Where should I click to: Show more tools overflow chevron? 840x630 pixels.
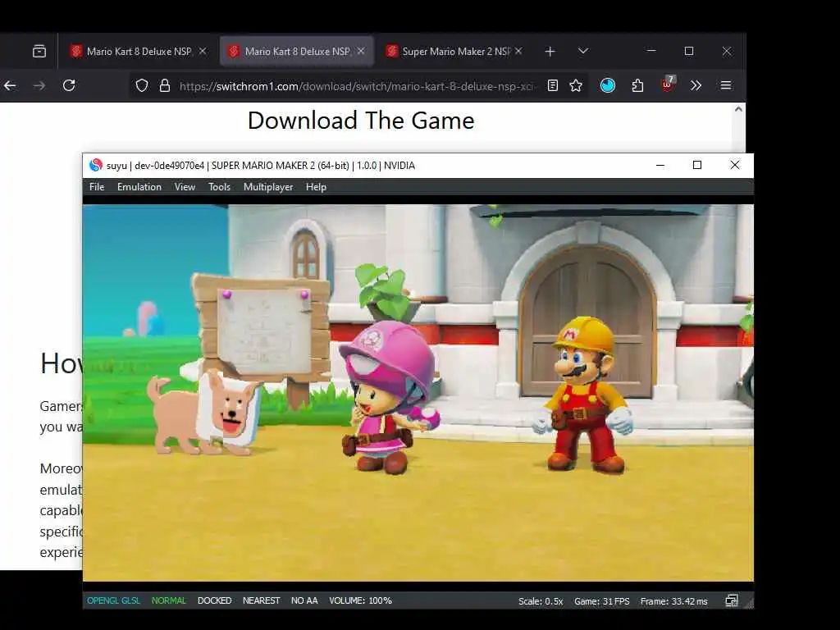point(696,85)
